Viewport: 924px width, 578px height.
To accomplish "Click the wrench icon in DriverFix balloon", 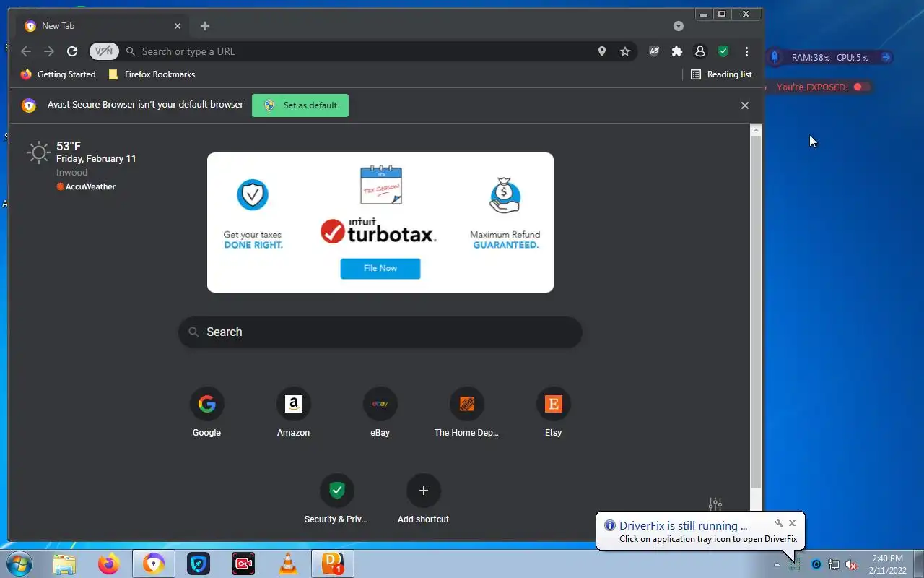I will 779,523.
